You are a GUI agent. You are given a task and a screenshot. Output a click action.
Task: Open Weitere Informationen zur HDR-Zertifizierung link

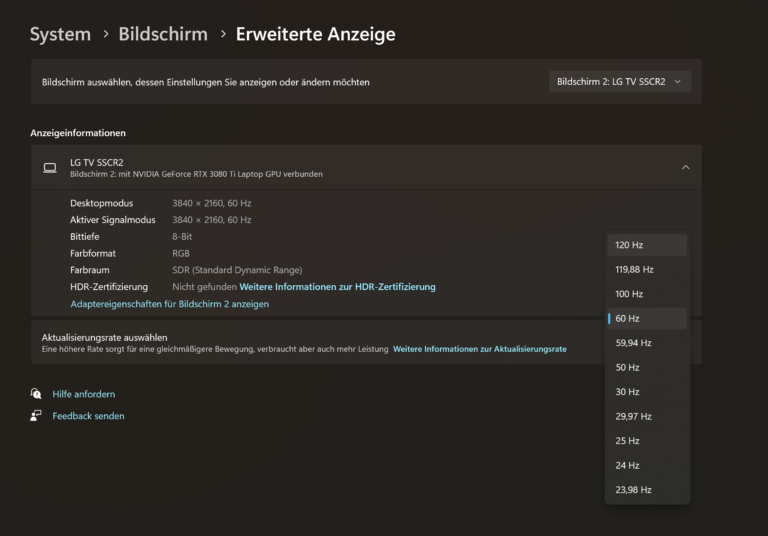(x=337, y=287)
